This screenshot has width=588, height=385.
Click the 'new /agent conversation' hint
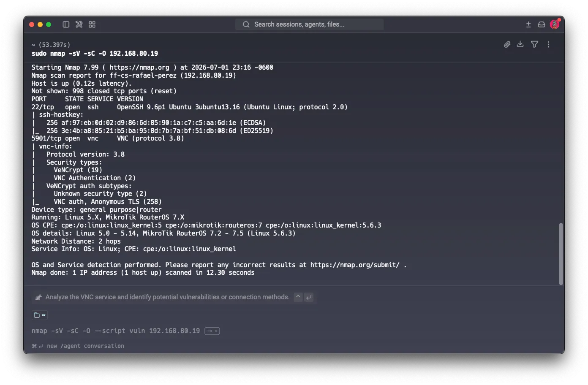[85, 346]
